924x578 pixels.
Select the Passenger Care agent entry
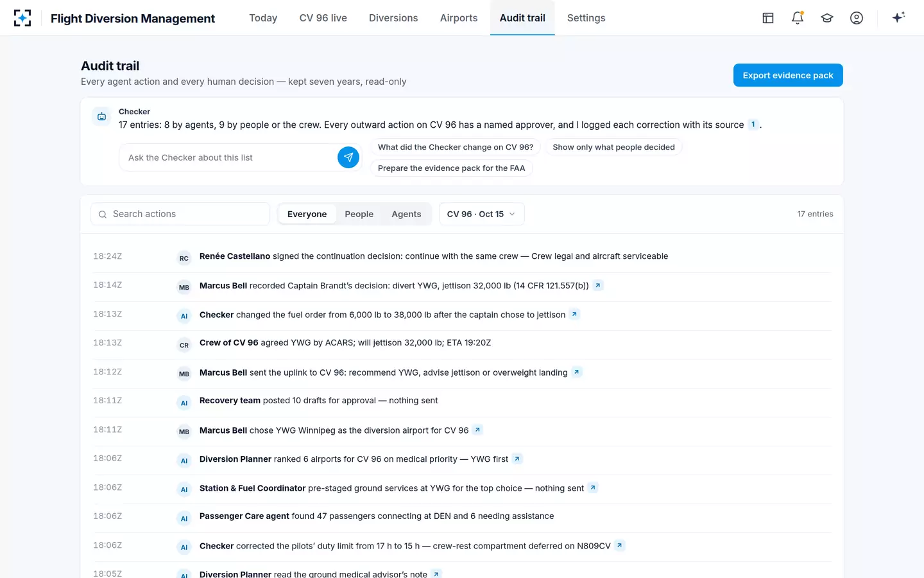462,518
